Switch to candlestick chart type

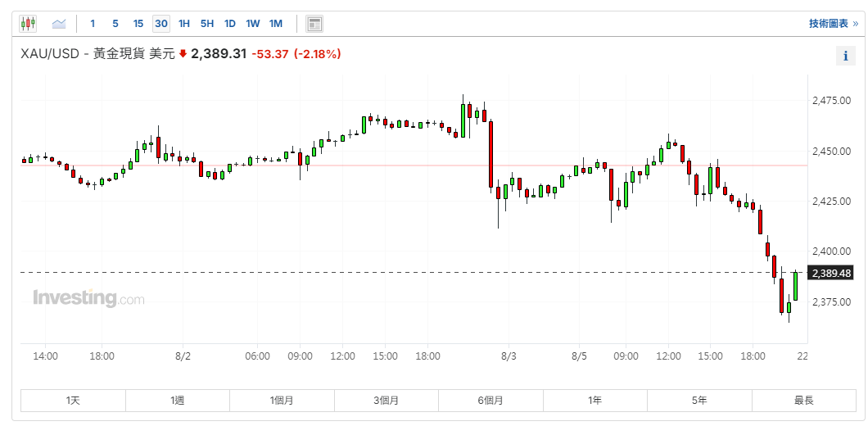coord(29,24)
